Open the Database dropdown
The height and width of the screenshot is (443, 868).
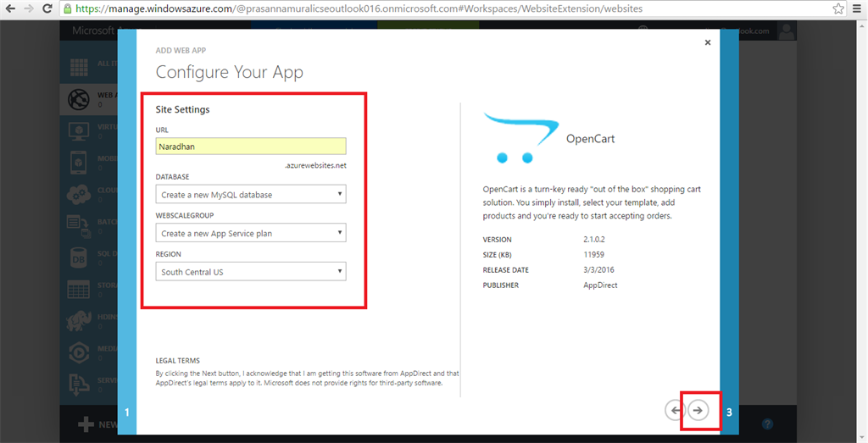click(x=251, y=195)
